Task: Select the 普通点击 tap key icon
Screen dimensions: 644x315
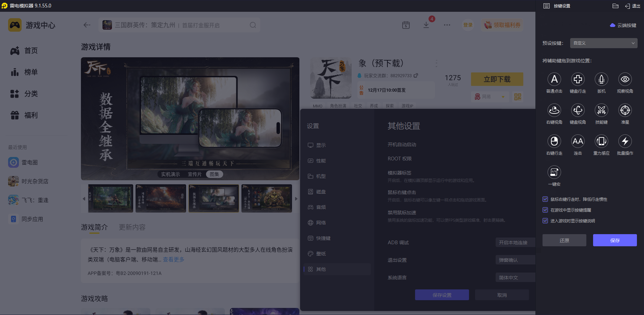Action: coord(554,80)
